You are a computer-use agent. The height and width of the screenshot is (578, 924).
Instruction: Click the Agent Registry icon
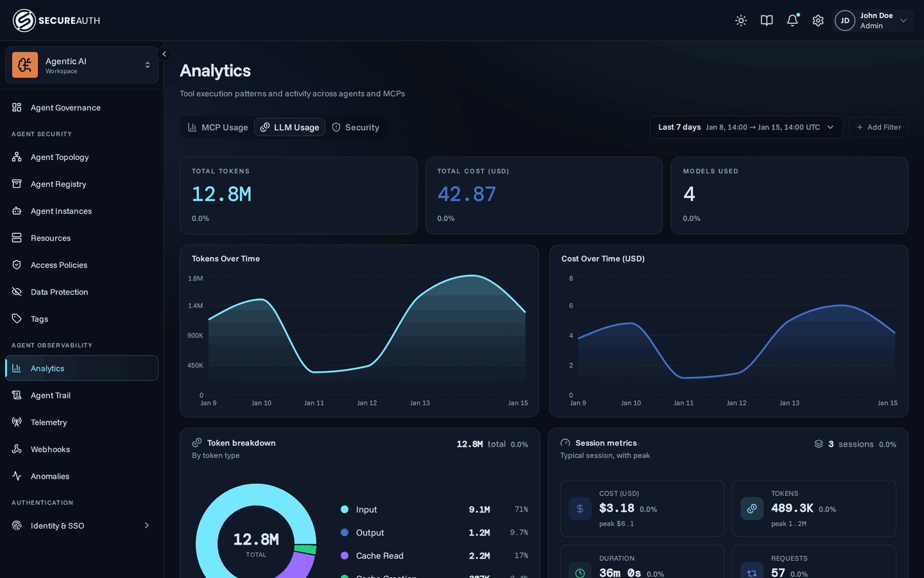point(17,184)
